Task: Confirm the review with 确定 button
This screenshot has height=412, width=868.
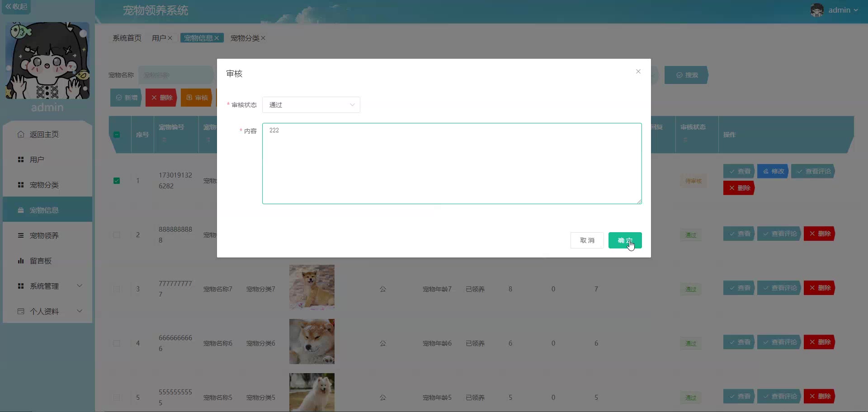Action: [x=625, y=240]
